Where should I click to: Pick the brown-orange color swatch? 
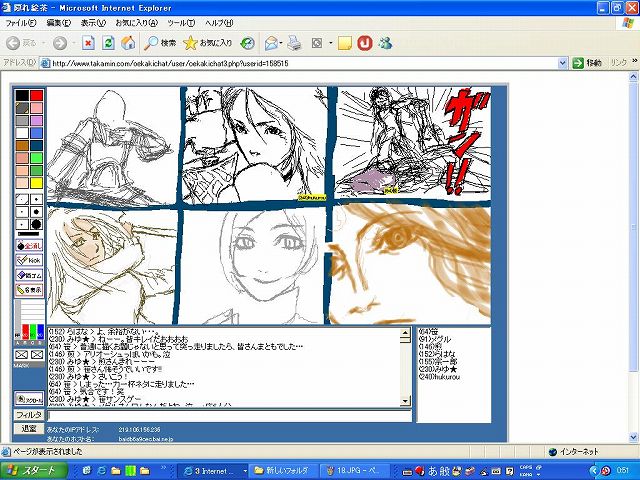[x=22, y=145]
